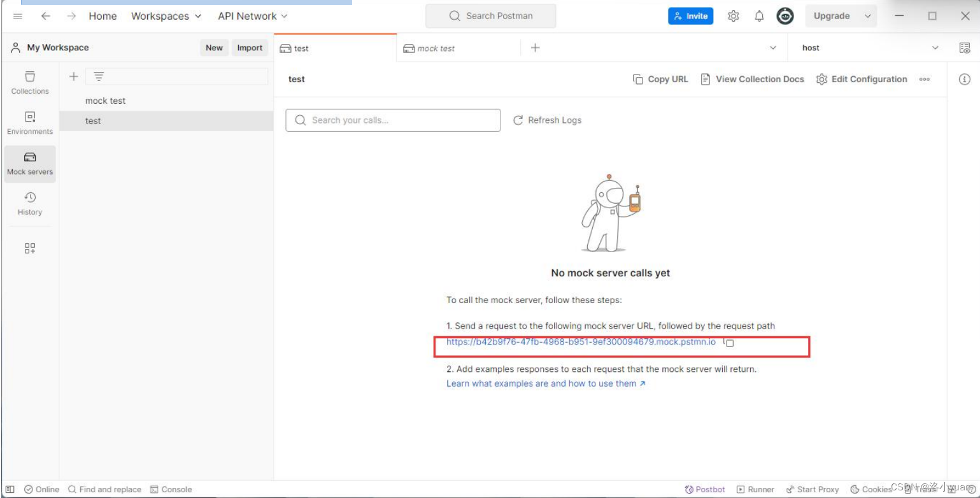Expand the Workspaces dropdown
Image resolution: width=980 pixels, height=498 pixels.
click(166, 16)
